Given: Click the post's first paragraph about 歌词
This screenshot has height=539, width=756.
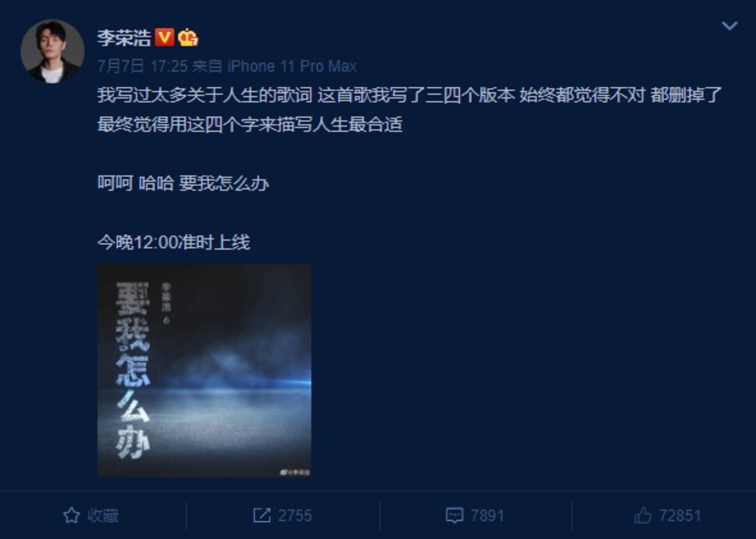Looking at the screenshot, I should [409, 110].
